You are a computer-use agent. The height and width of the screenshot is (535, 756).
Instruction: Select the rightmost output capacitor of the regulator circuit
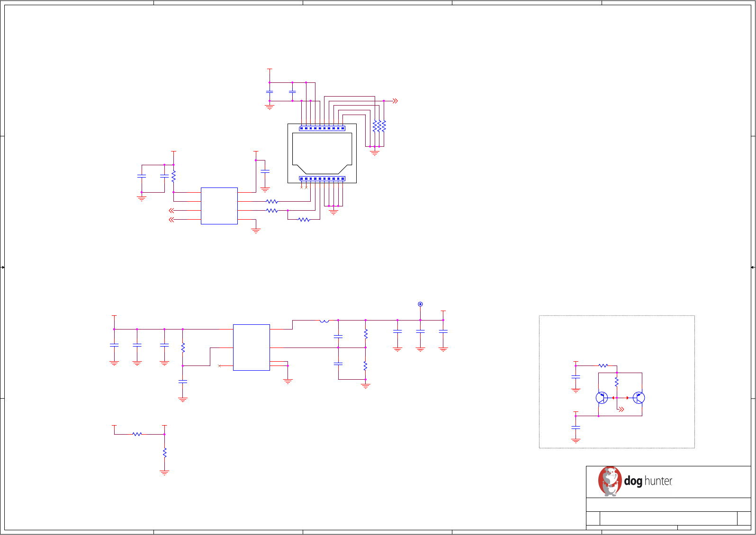pos(443,332)
